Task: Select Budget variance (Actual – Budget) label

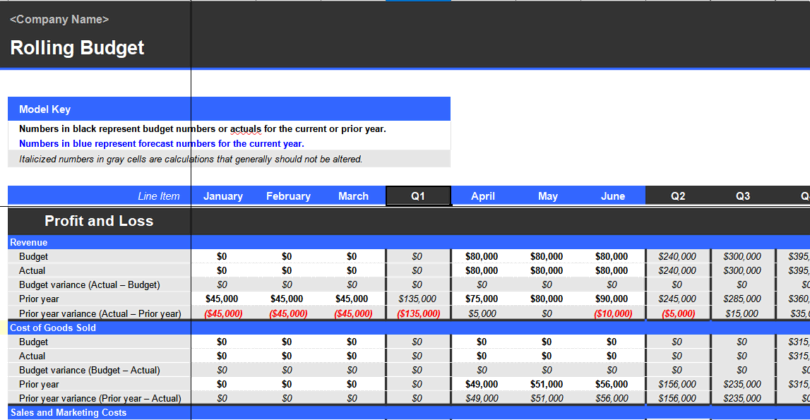Action: 89,285
